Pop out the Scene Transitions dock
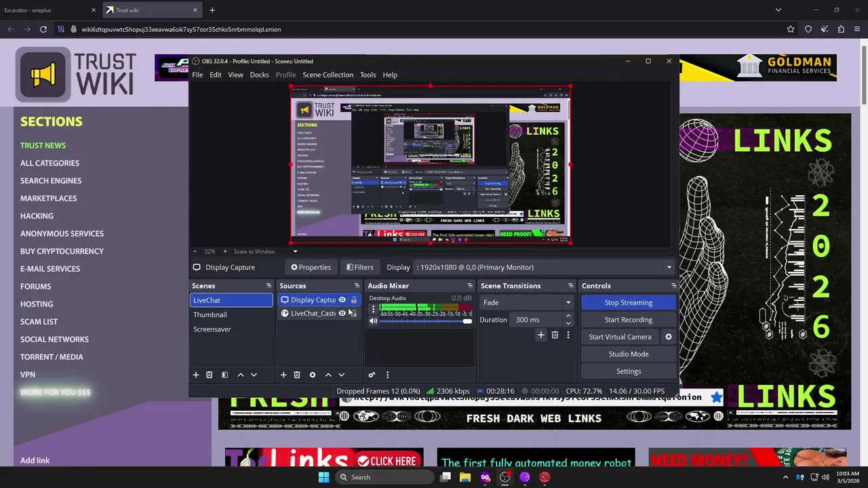The image size is (868, 488). click(x=571, y=286)
